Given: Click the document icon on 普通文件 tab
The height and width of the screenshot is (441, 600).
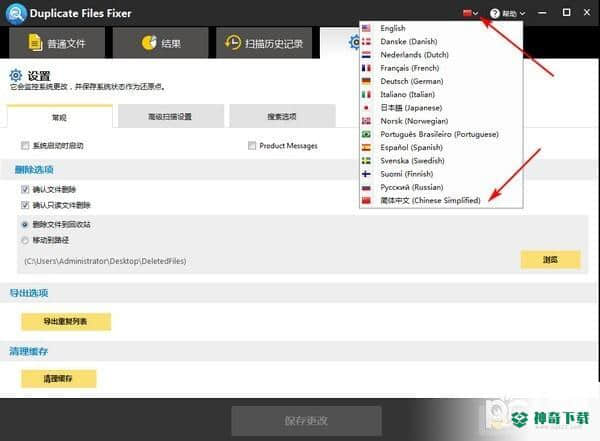Looking at the screenshot, I should 35,42.
